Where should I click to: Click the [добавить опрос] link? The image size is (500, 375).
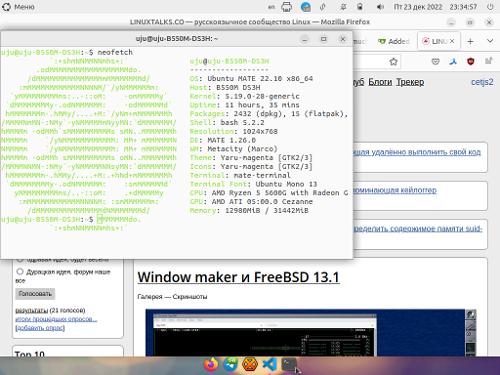click(x=40, y=328)
